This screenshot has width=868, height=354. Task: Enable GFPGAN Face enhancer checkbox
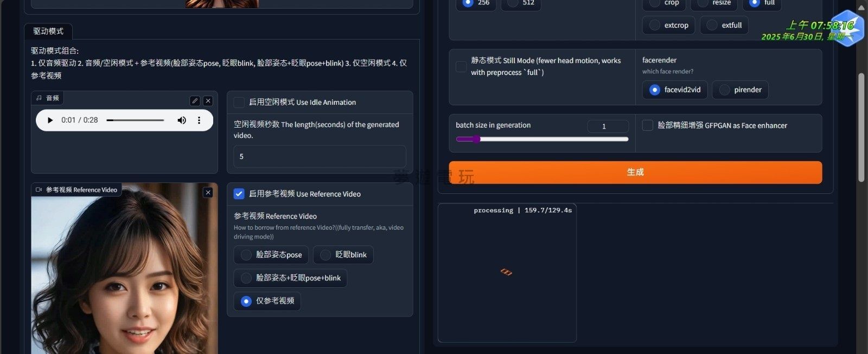coord(648,125)
